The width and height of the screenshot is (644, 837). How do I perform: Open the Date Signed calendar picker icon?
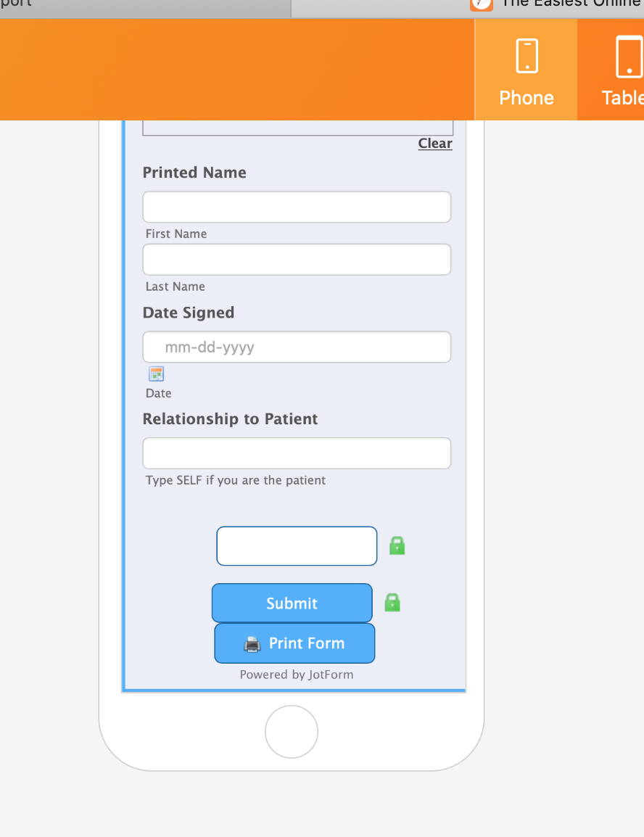157,374
